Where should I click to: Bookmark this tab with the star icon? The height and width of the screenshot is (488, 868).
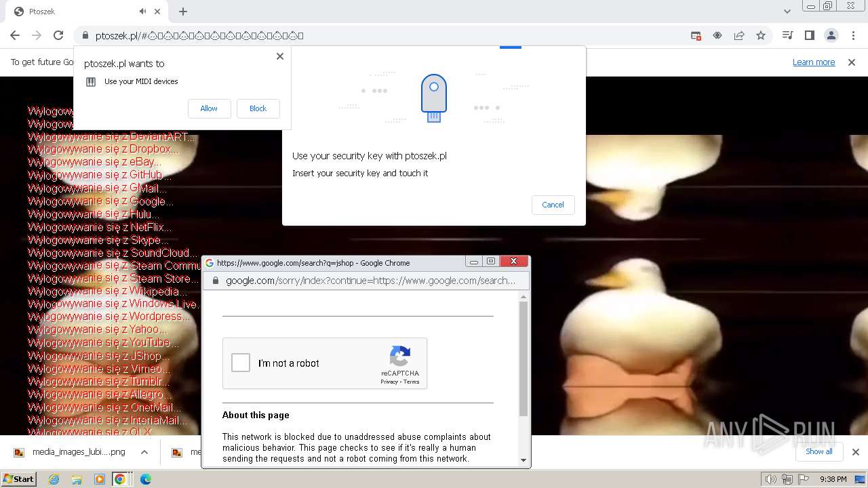[x=761, y=35]
